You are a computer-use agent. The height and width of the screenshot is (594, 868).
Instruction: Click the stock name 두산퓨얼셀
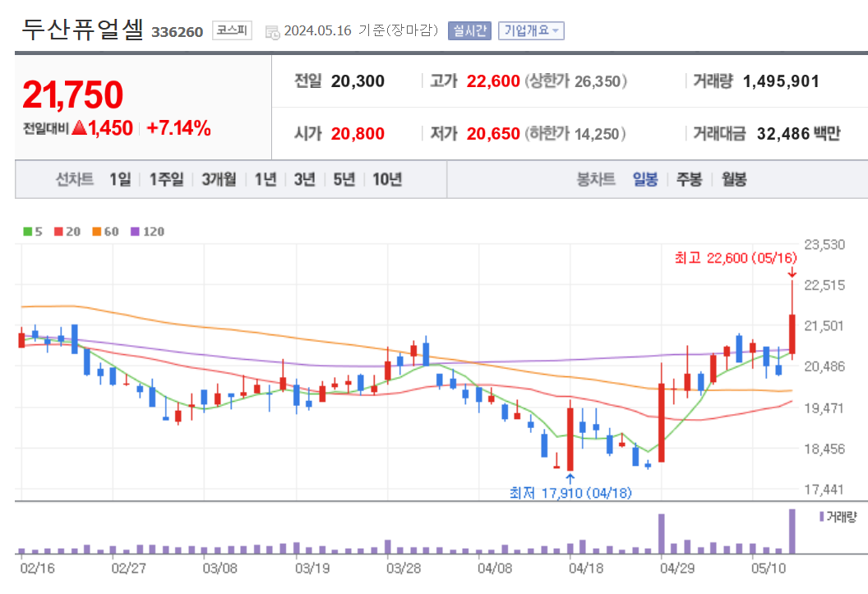coord(82,30)
